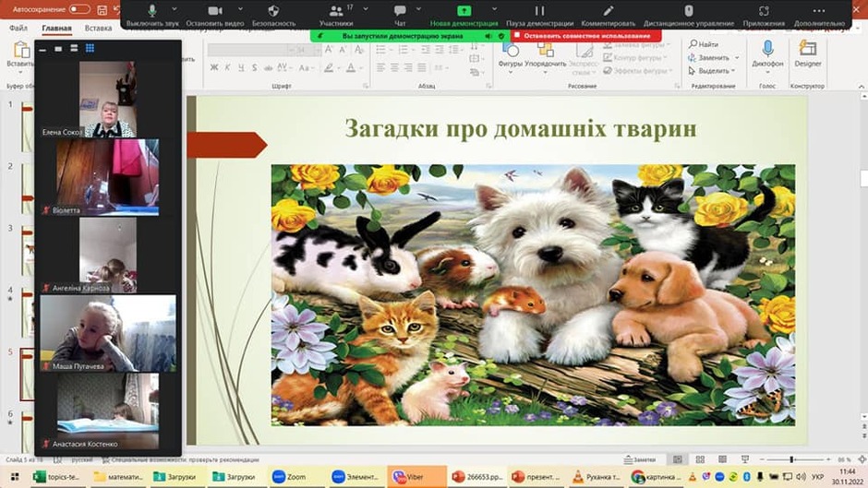Open the File menu tab
The image size is (868, 488).
click(18, 28)
